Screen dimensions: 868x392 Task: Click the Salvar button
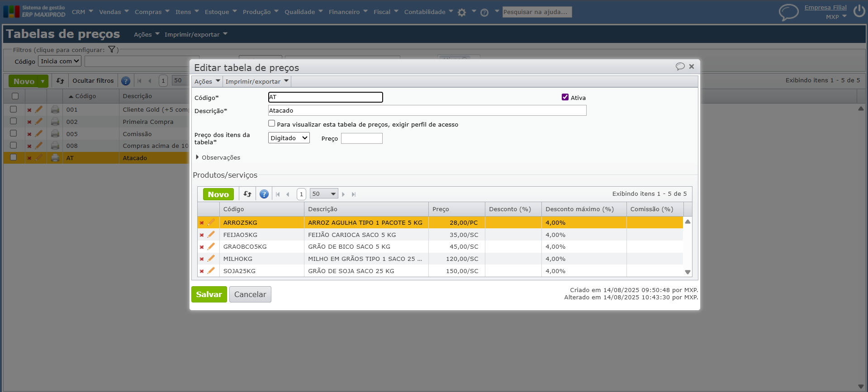[x=209, y=294]
